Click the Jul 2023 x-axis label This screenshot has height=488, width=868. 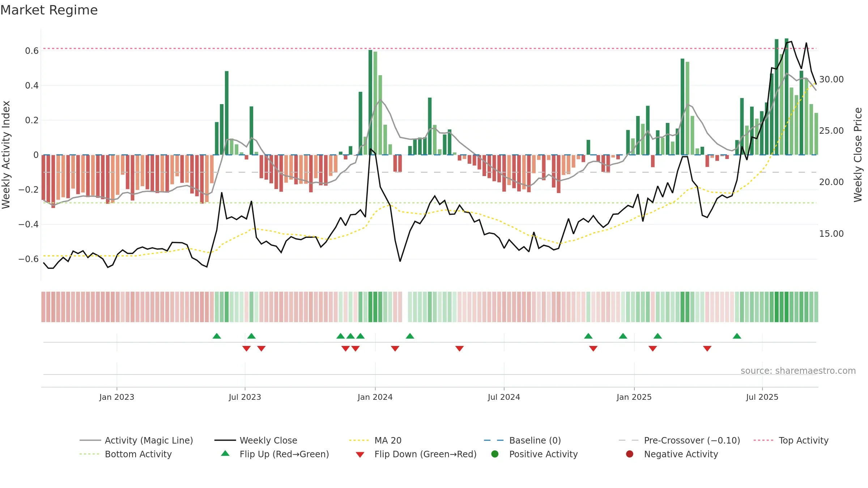click(x=245, y=397)
